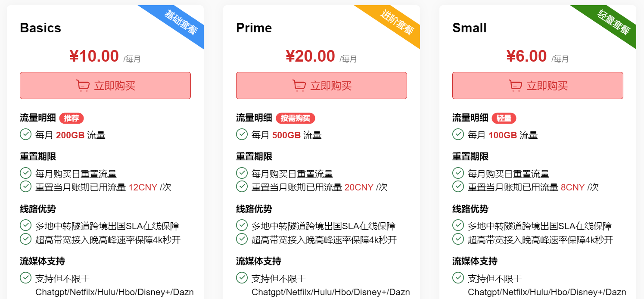
Task: Click the check icon beside Small 100GB traffic
Action: (458, 134)
